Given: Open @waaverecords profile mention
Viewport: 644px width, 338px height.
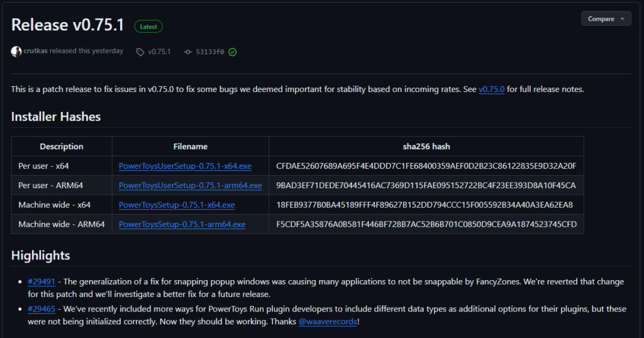Looking at the screenshot, I should (x=327, y=322).
